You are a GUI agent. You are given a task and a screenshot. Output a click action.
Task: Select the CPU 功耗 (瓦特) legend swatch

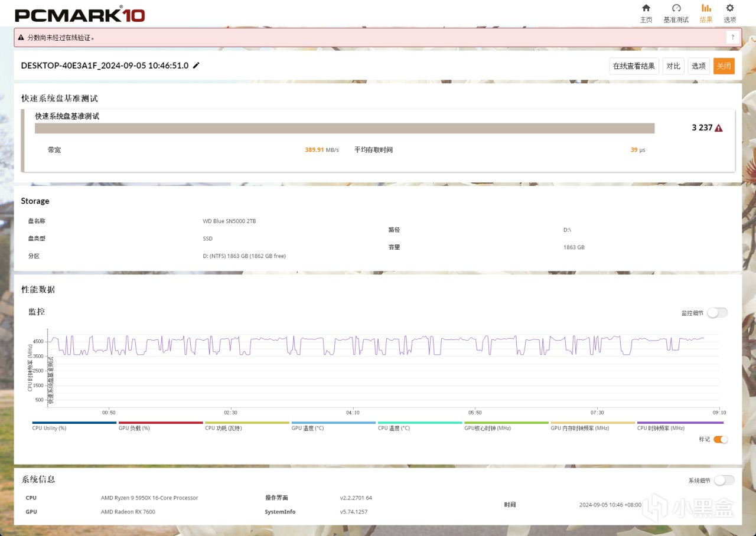click(247, 423)
